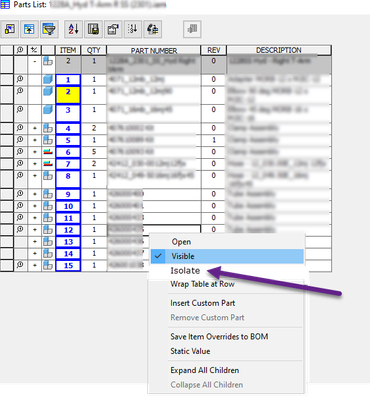Expand item 13 row children
Image resolution: width=370 pixels, height=400 pixels.
click(35, 242)
